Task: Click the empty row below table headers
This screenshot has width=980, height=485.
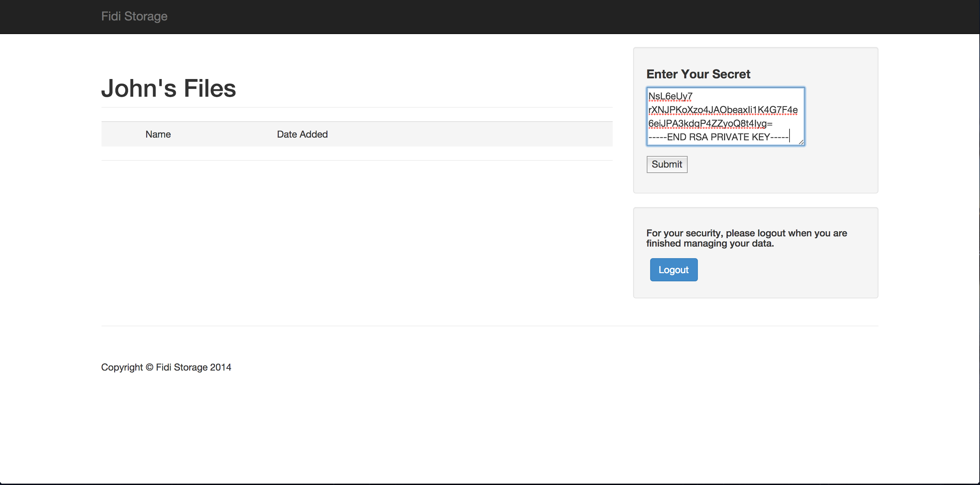Action: 356,153
